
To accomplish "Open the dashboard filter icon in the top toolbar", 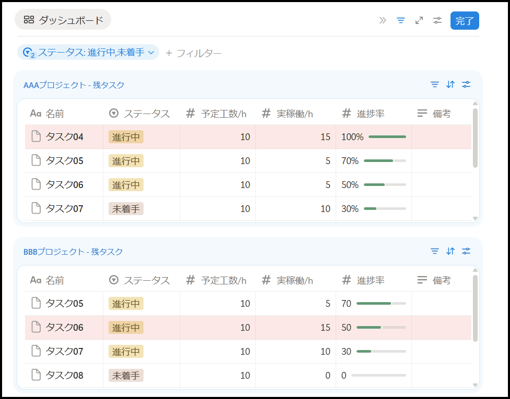I will click(401, 21).
